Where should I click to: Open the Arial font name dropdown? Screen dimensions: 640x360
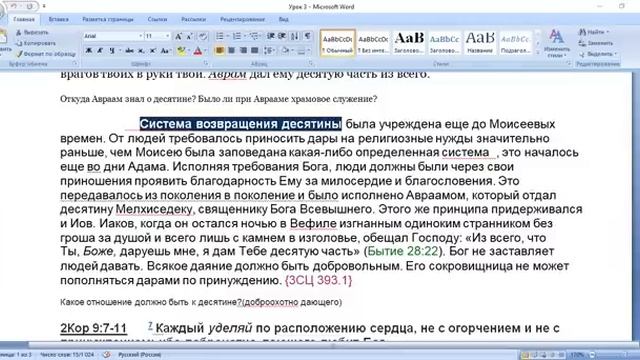point(140,36)
